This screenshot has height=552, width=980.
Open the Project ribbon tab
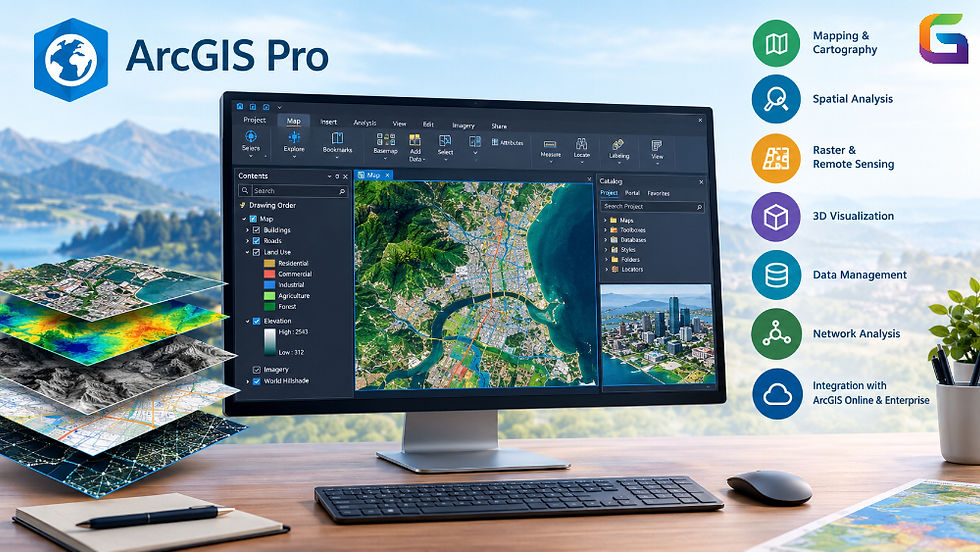point(254,119)
